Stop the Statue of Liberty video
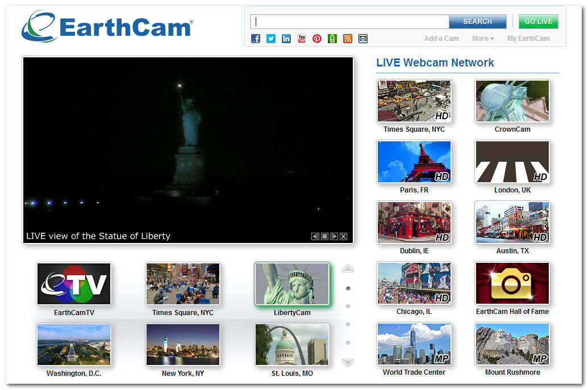The height and width of the screenshot is (390, 588). click(325, 236)
